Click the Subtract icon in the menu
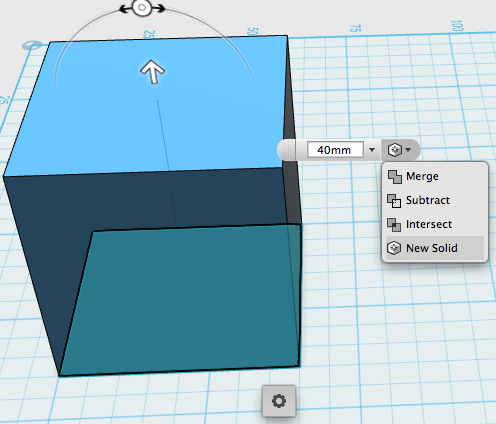The width and height of the screenshot is (496, 424). click(x=394, y=201)
